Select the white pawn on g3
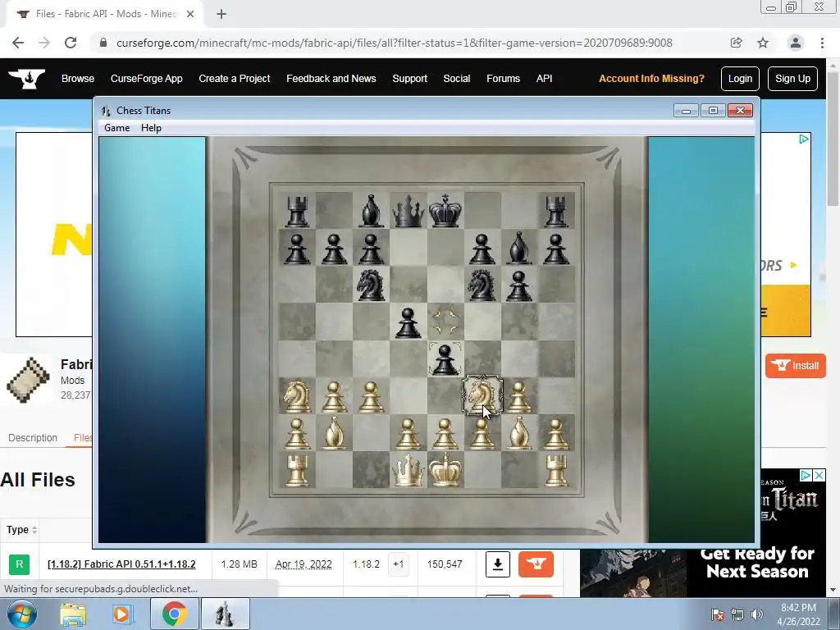This screenshot has height=630, width=840. (518, 397)
